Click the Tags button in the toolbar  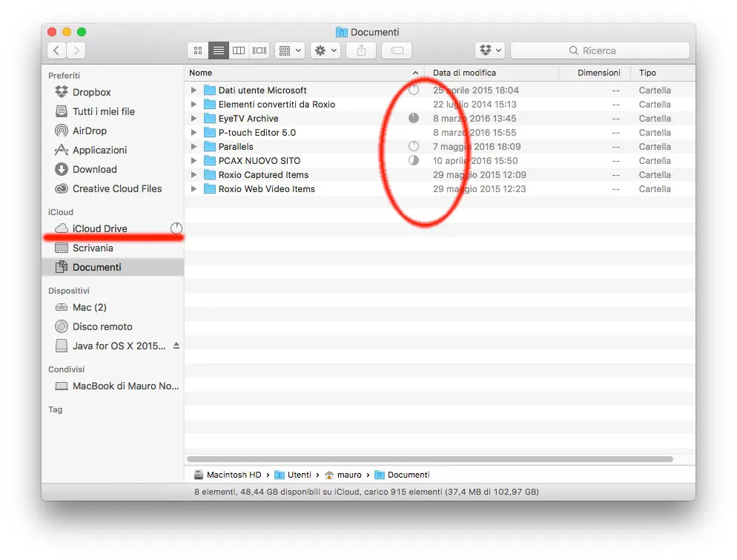point(396,50)
